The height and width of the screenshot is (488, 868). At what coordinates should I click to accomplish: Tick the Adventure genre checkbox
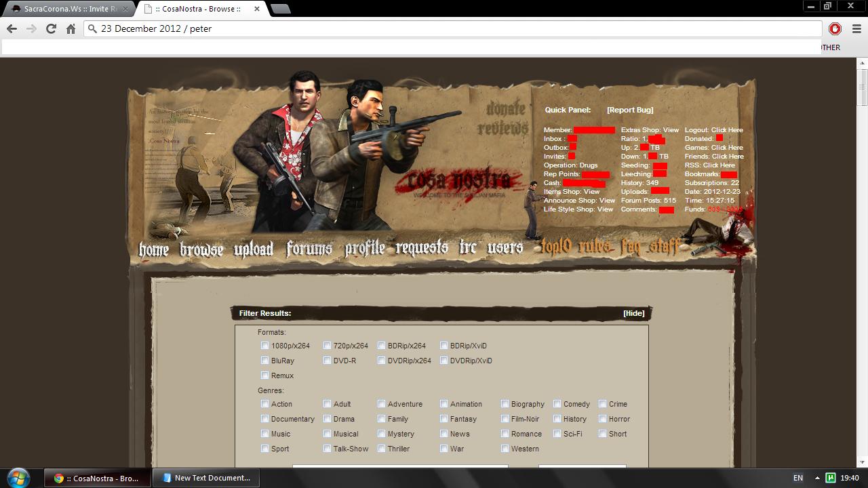pos(381,404)
